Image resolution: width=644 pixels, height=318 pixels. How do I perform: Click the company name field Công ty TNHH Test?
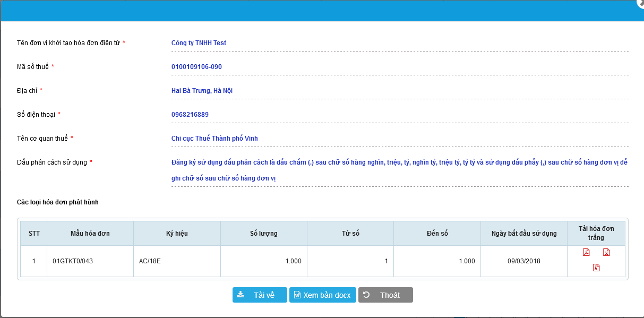coord(199,43)
